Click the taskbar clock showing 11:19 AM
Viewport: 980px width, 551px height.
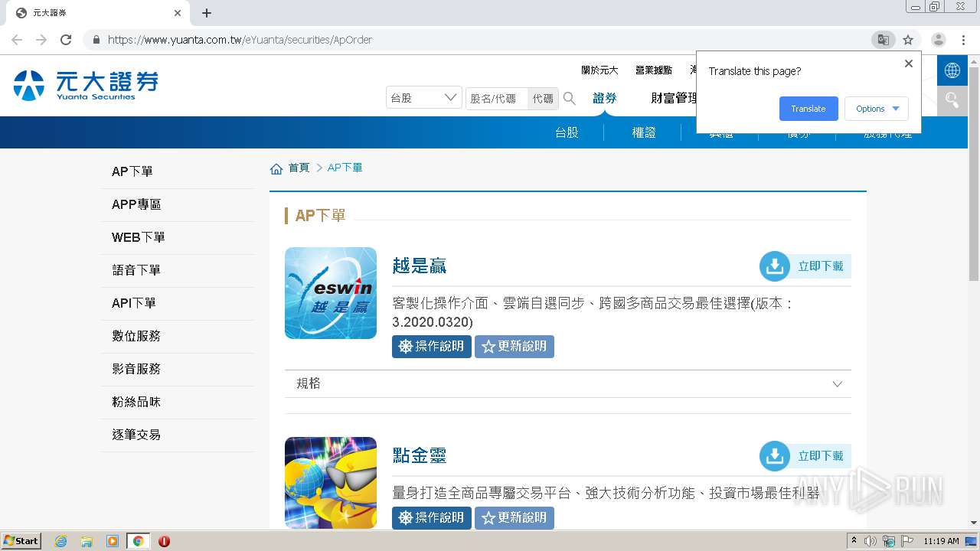(x=941, y=541)
